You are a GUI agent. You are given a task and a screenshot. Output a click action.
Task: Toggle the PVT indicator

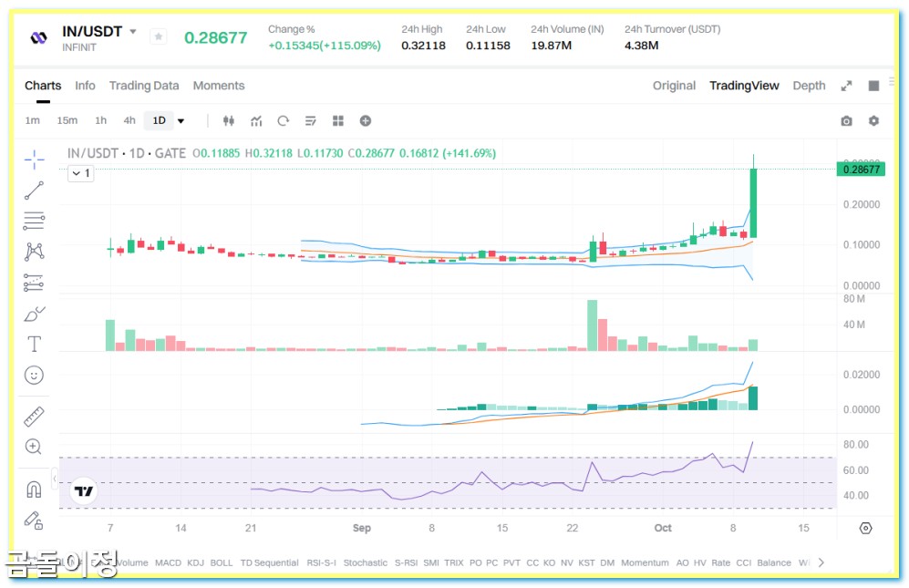(511, 562)
